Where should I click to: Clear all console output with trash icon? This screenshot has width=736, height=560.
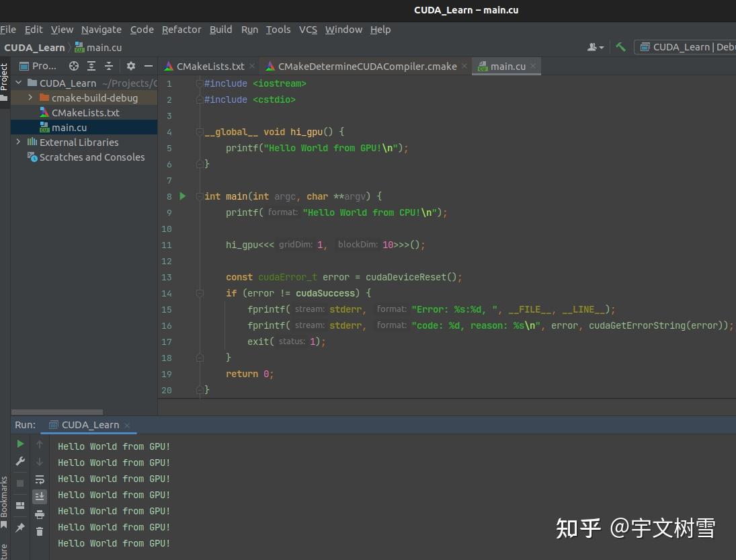tap(40, 531)
